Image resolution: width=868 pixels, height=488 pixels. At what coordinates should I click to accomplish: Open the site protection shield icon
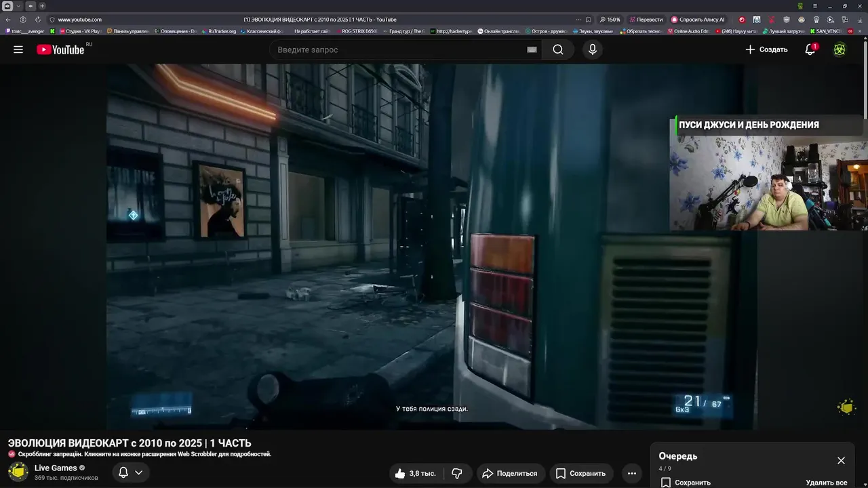pos(52,20)
